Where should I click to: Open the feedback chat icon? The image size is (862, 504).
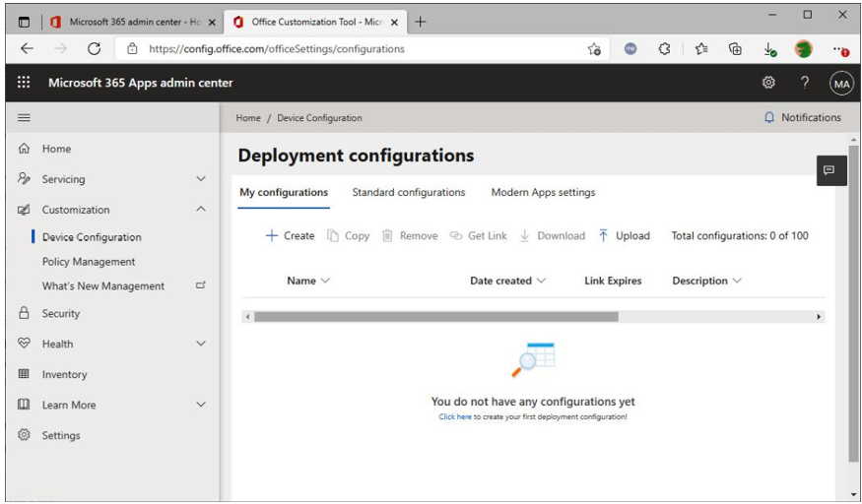pyautogui.click(x=829, y=170)
